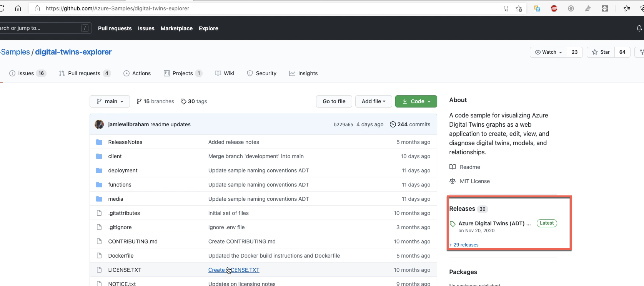This screenshot has height=286, width=644.
Task: Click the LICENSE.TXT file icon
Action: [x=99, y=270]
